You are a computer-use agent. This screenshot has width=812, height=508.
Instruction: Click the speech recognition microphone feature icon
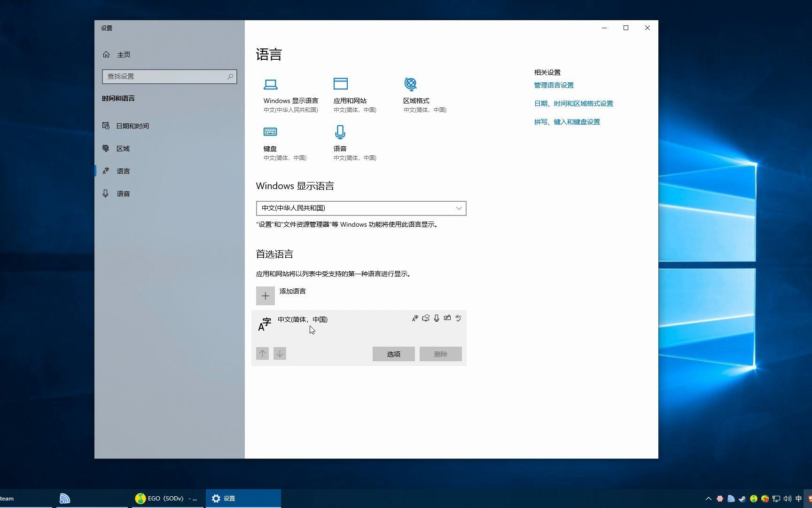pos(437,318)
